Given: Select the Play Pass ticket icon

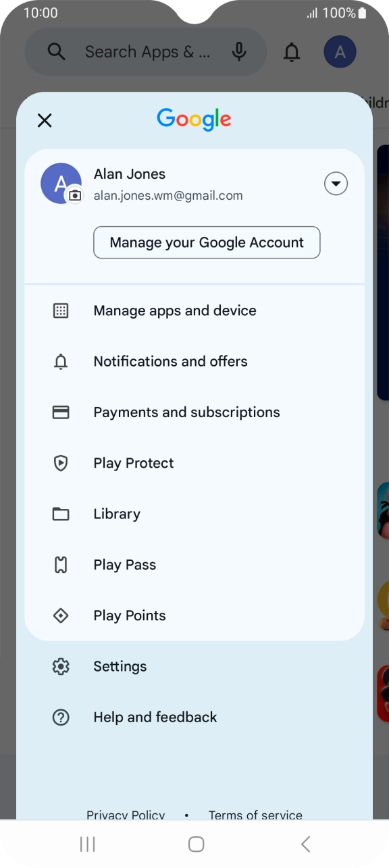Looking at the screenshot, I should coord(61,564).
